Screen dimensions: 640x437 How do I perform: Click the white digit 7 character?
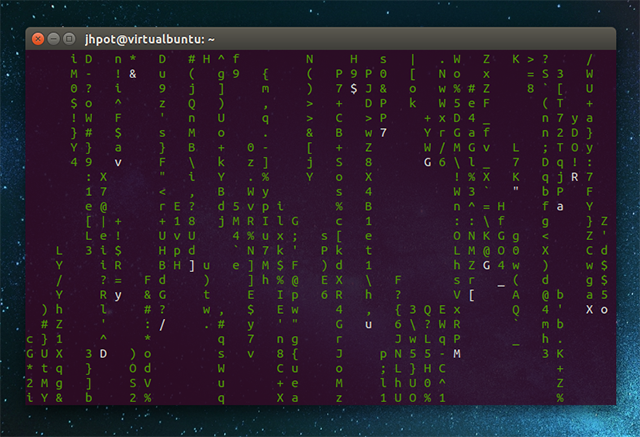coord(383,133)
